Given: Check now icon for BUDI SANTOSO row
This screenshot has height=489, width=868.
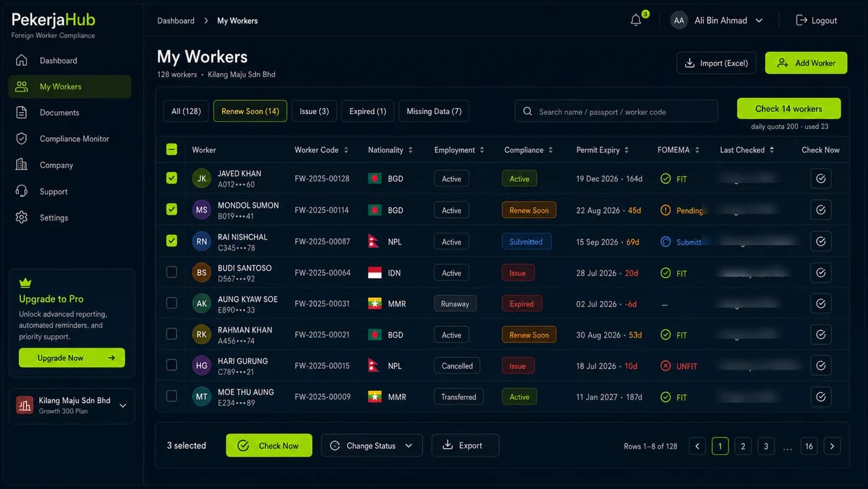Looking at the screenshot, I should pos(821,272).
